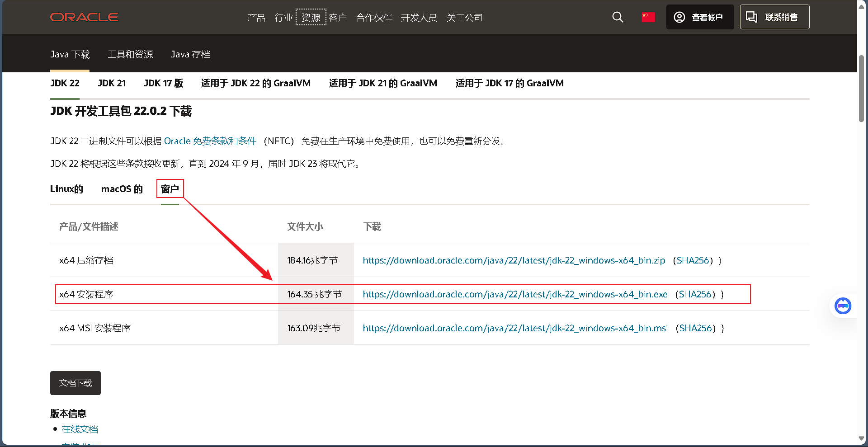Open the 资源 top menu
The height and width of the screenshot is (447, 868).
coord(311,18)
